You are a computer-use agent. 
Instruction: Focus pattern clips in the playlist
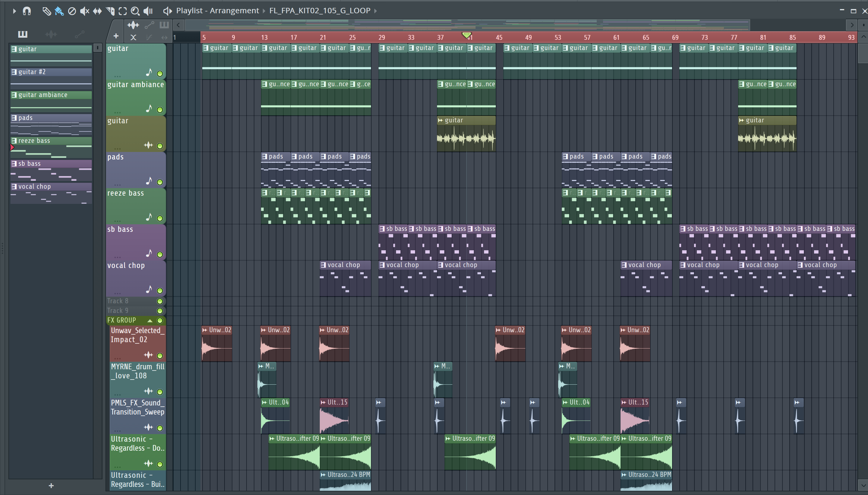164,25
